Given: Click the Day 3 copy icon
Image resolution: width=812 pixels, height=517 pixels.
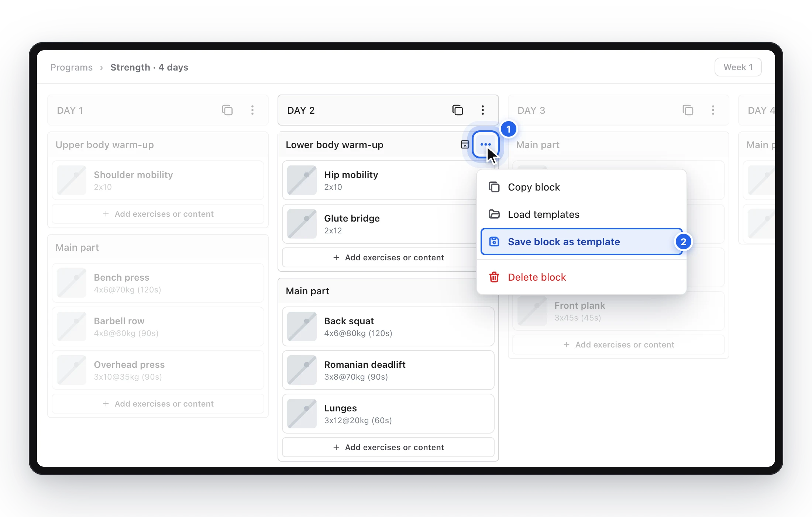Looking at the screenshot, I should point(688,110).
